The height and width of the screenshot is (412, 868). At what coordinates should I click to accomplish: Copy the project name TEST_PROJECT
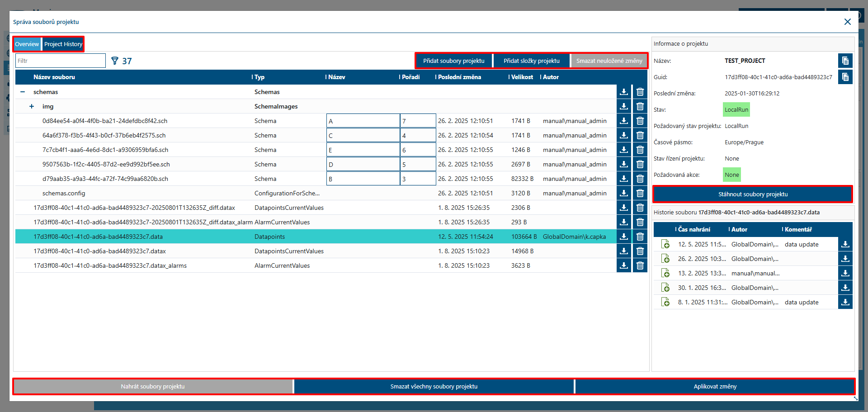click(x=845, y=60)
